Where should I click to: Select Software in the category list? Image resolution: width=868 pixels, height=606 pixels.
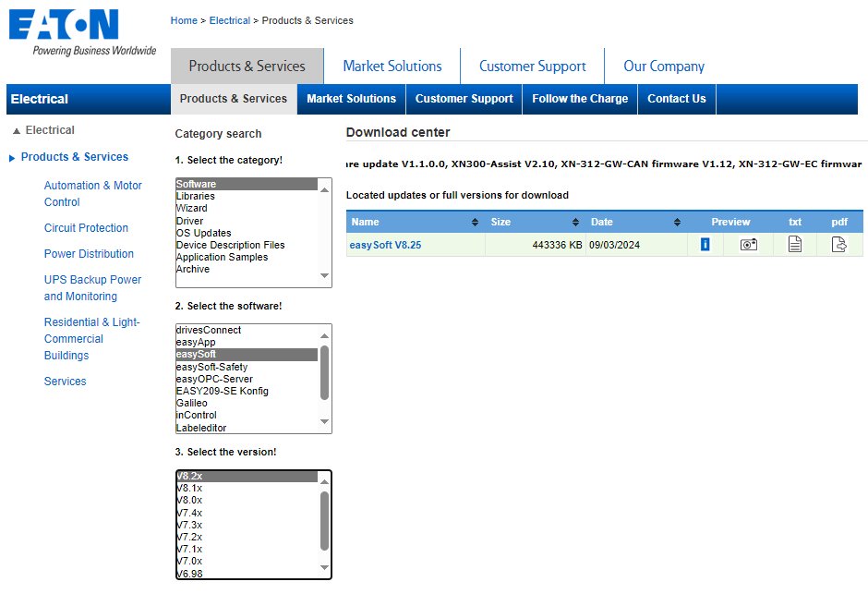198,184
